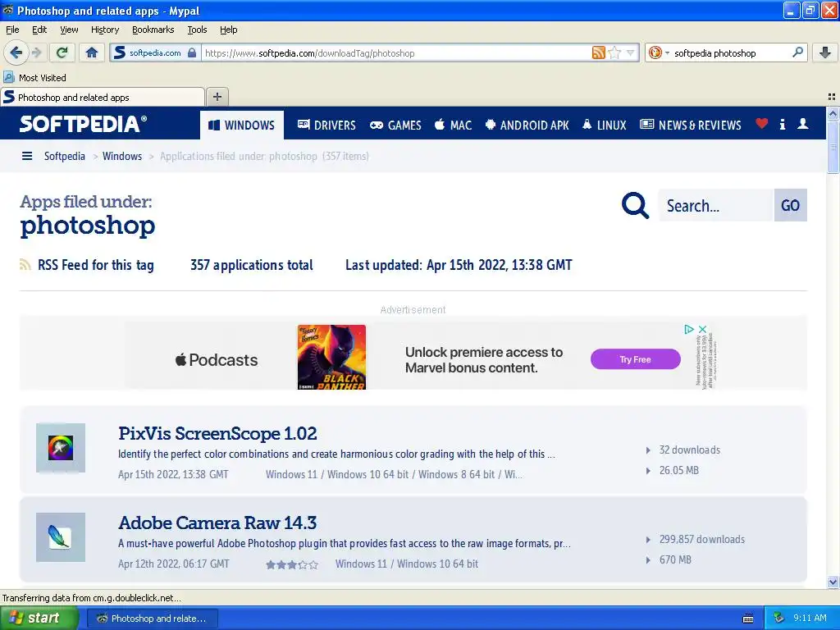Image resolution: width=840 pixels, height=630 pixels.
Task: Click the '32 downloads' text
Action: click(689, 450)
